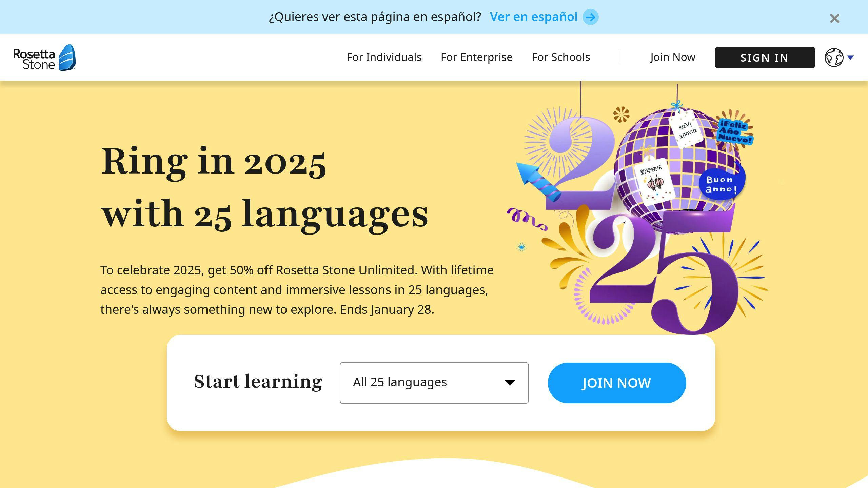Click the SIGN IN button

[765, 58]
